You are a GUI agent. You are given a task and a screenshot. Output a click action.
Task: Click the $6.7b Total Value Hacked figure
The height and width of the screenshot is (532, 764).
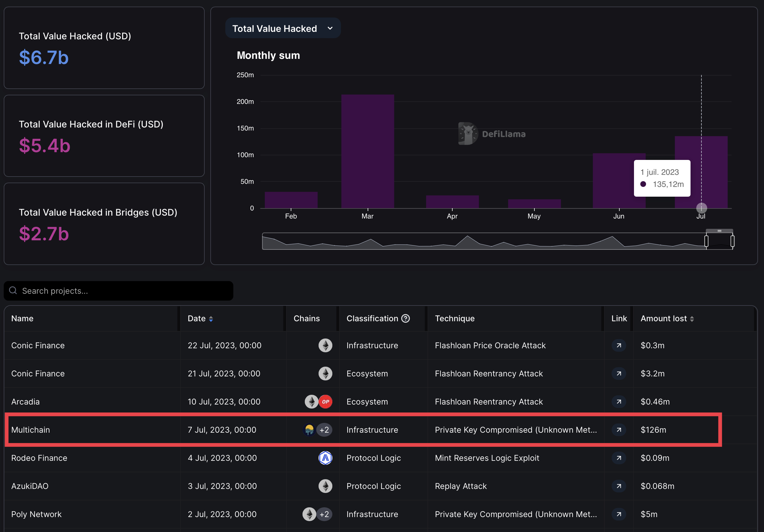[44, 57]
